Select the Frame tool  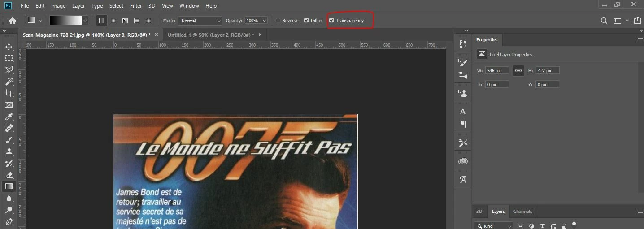click(9, 105)
